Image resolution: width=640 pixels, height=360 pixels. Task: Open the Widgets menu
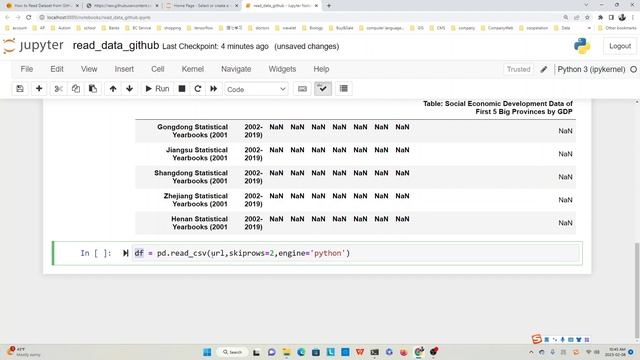[282, 69]
